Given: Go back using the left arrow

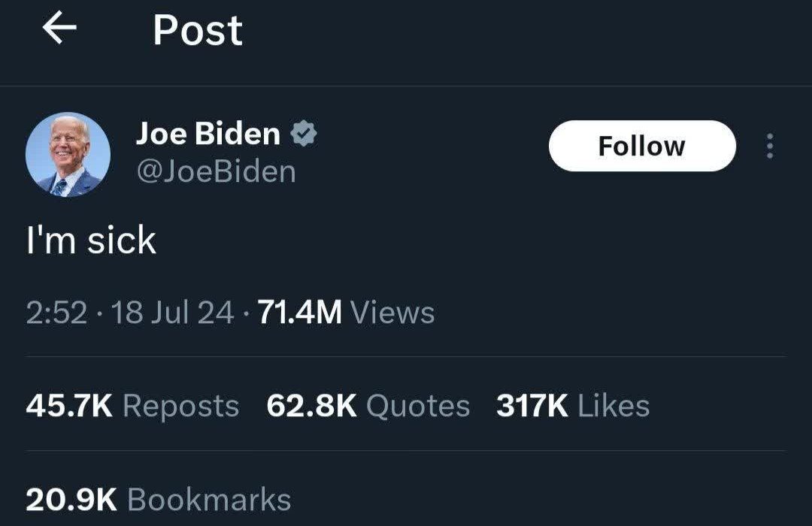Looking at the screenshot, I should coord(59,29).
